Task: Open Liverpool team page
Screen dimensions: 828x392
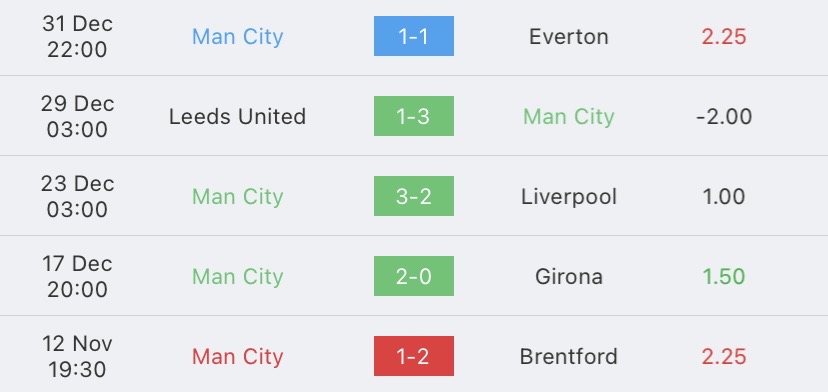Action: pos(569,197)
